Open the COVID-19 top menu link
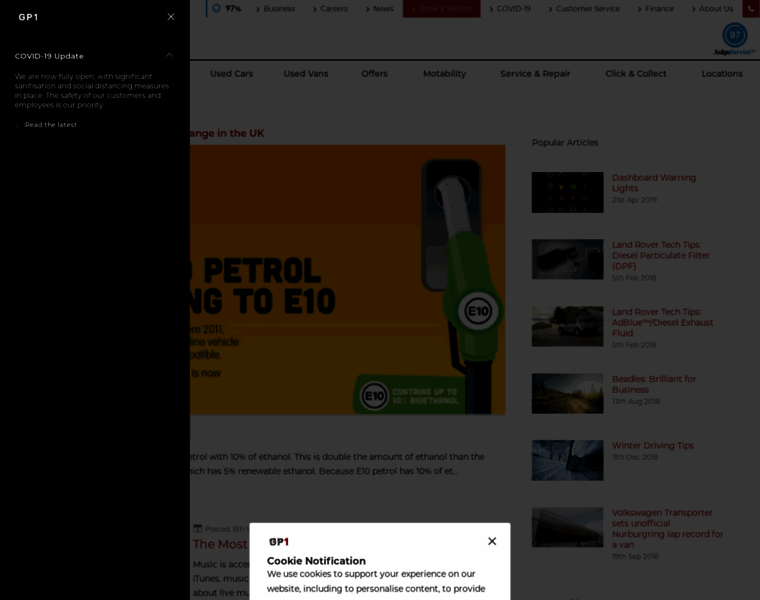The image size is (760, 600). click(513, 9)
